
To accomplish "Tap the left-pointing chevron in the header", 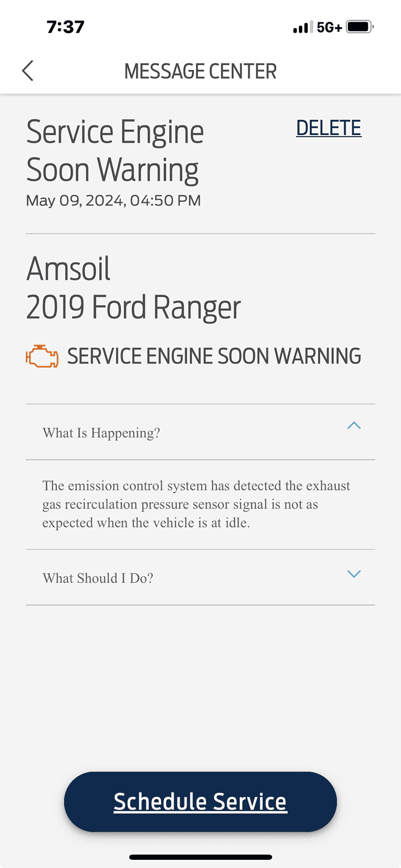I will click(27, 71).
